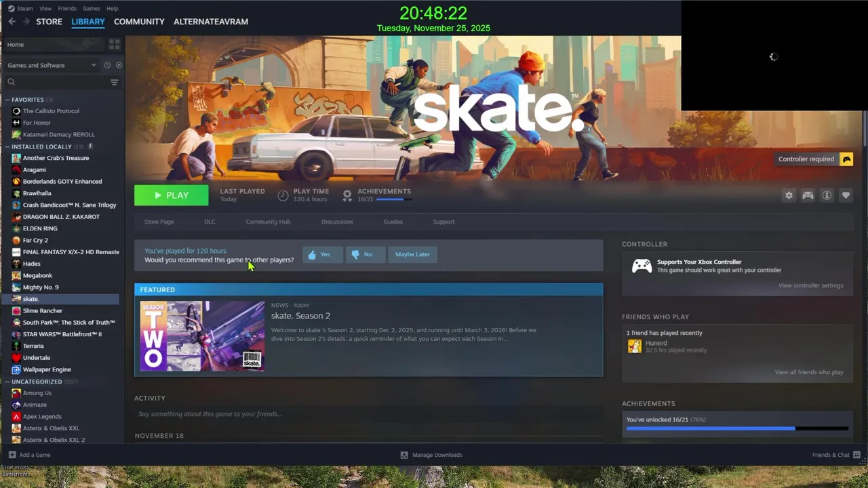Image resolution: width=868 pixels, height=488 pixels.
Task: Switch library to grid view icon
Action: [114, 44]
